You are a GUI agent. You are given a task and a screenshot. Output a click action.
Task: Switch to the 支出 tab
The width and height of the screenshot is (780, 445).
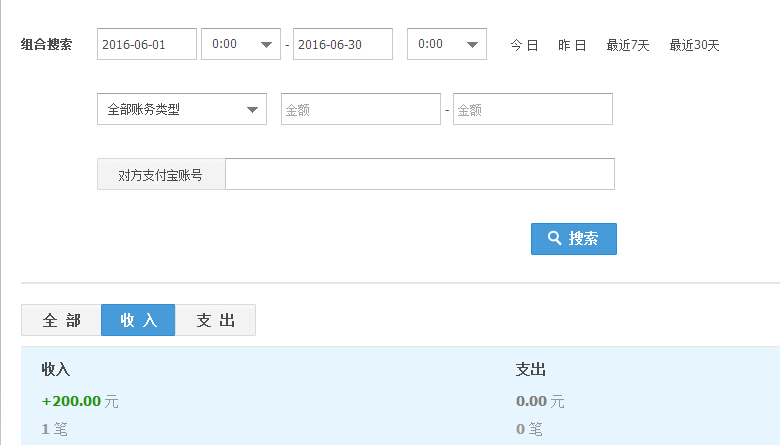[215, 320]
